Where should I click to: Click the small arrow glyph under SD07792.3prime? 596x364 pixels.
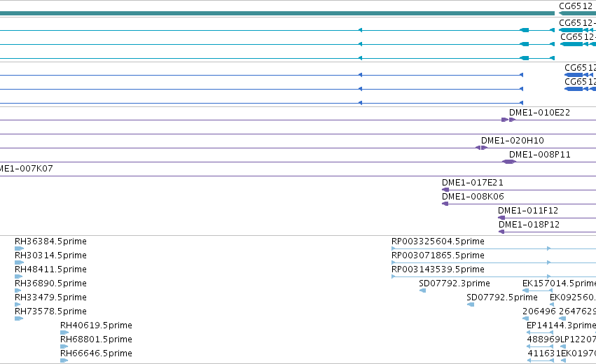[423, 290]
